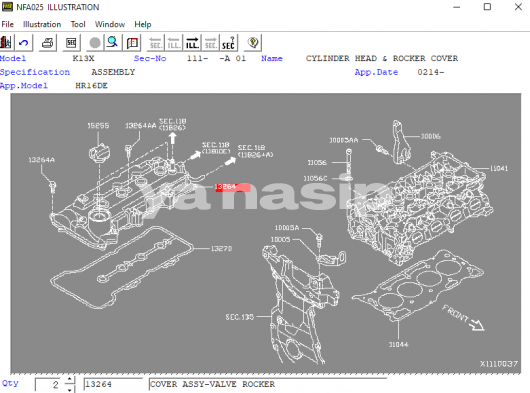The height and width of the screenshot is (393, 530).
Task: Open the red book parts list icon
Action: pos(132,43)
